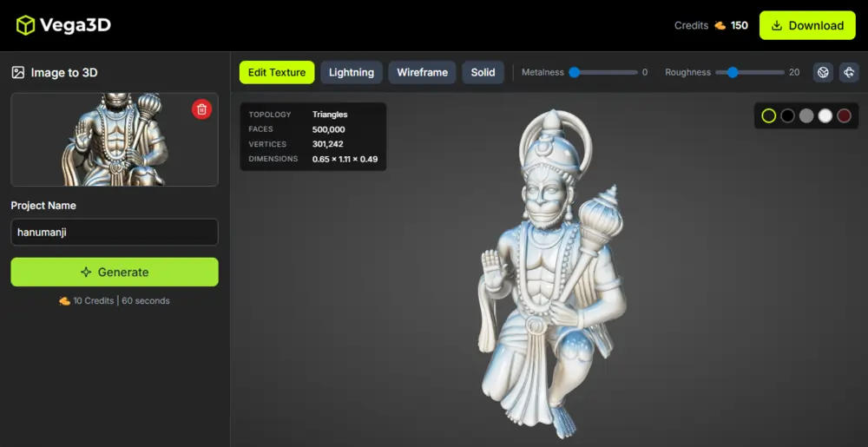The height and width of the screenshot is (447, 868).
Task: Switch to Wireframe view
Action: pyautogui.click(x=423, y=72)
